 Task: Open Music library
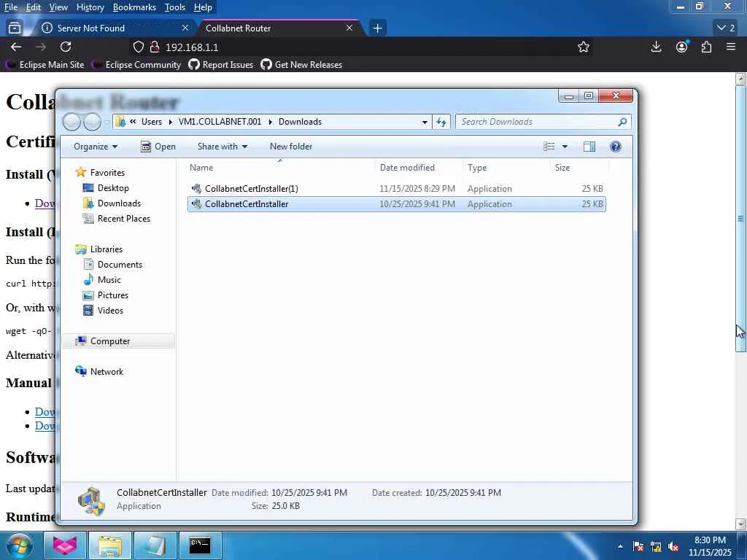[x=102, y=280]
